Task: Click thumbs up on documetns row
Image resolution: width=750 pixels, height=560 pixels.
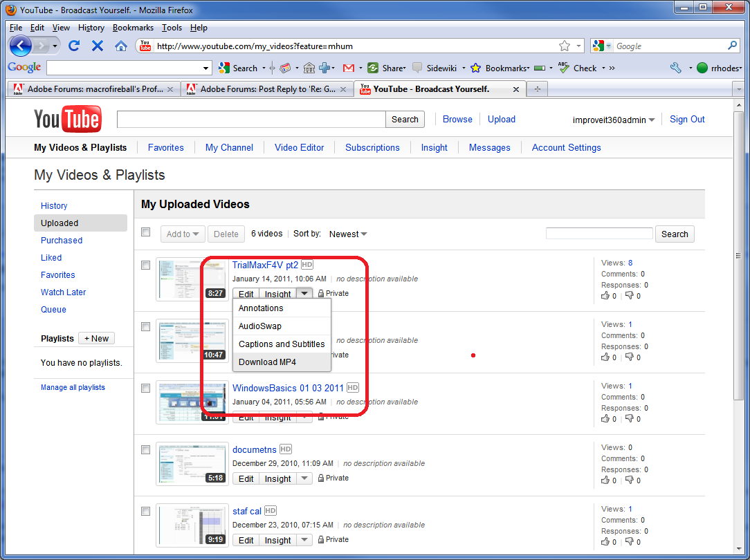Action: [x=605, y=480]
